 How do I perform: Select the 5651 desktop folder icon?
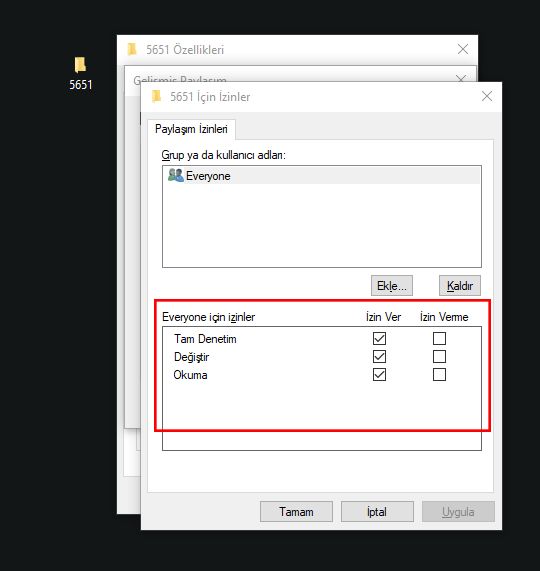(80, 65)
